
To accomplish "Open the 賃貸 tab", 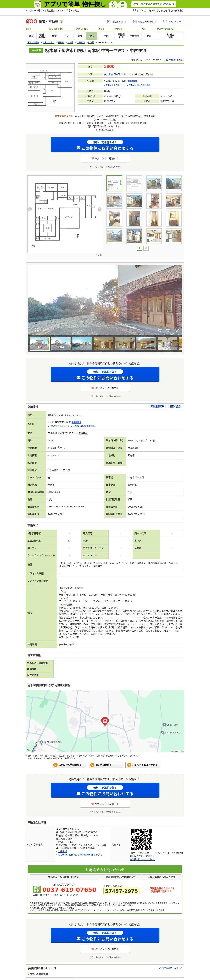I will click(31, 36).
